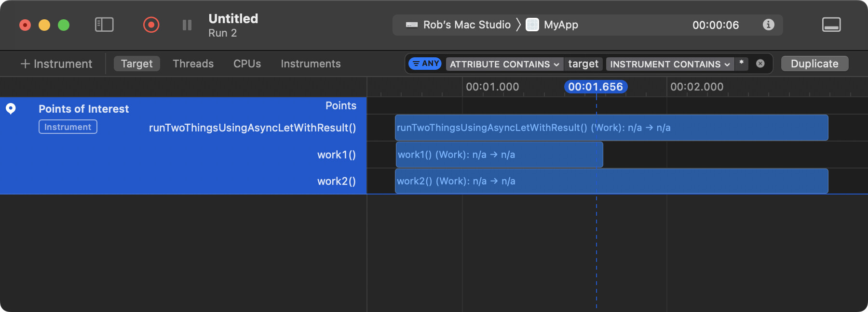868x312 pixels.
Task: Add an instrument with plus Instrument button
Action: pyautogui.click(x=56, y=64)
